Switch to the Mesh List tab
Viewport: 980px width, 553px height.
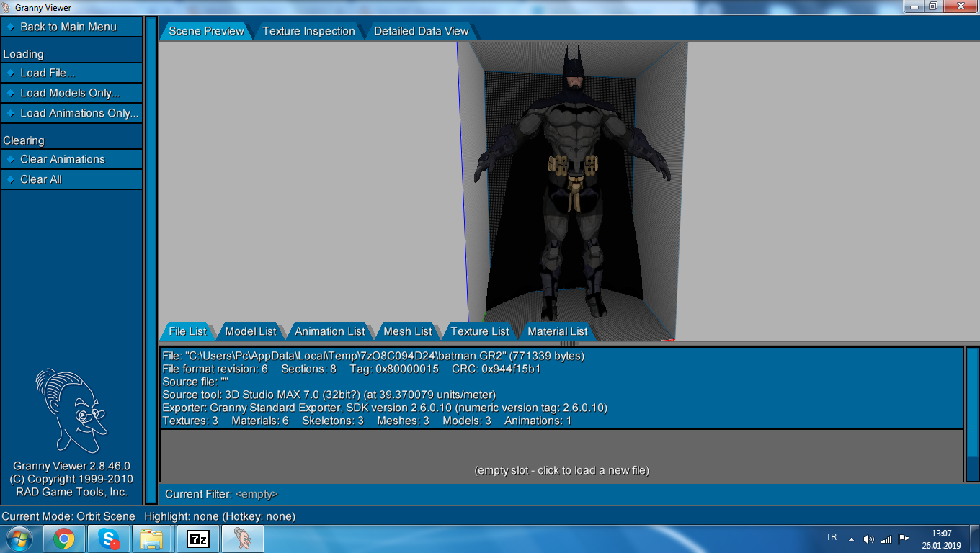(x=407, y=331)
